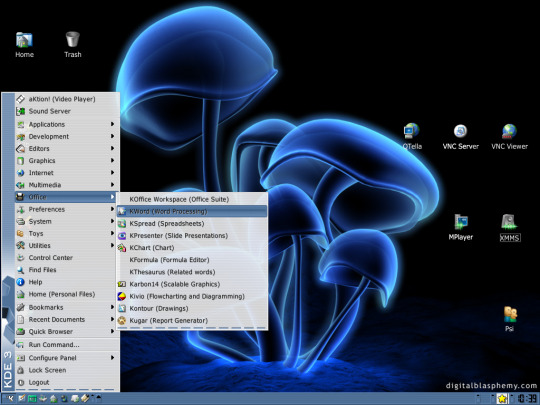Choose Run Command... from K menu

tap(68, 344)
